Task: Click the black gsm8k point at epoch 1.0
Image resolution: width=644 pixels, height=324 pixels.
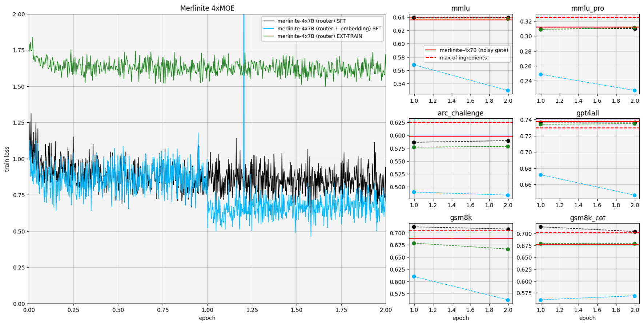Action: tap(414, 227)
